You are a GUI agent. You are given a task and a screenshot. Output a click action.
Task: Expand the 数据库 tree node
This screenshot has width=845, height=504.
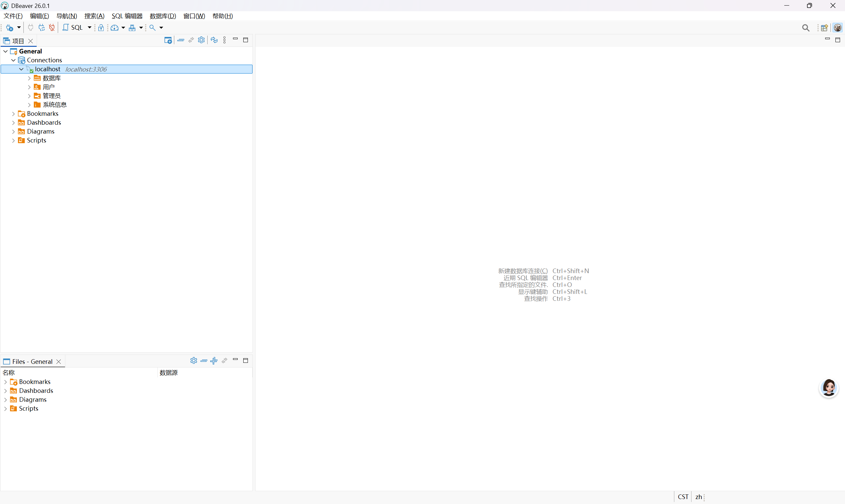pos(29,78)
